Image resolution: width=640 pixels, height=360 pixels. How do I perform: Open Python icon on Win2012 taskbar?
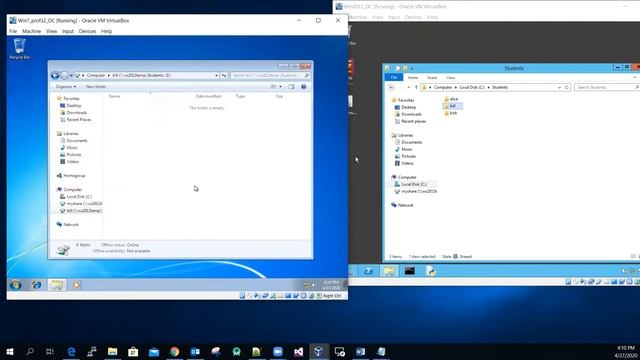click(430, 271)
